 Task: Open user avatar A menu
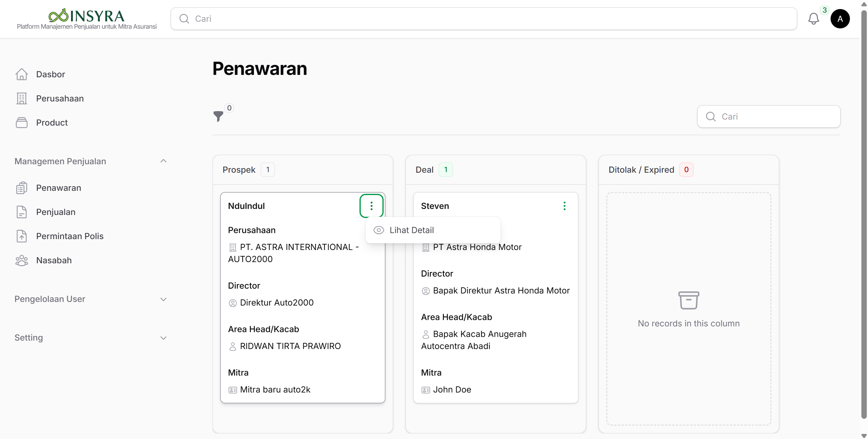pos(840,18)
